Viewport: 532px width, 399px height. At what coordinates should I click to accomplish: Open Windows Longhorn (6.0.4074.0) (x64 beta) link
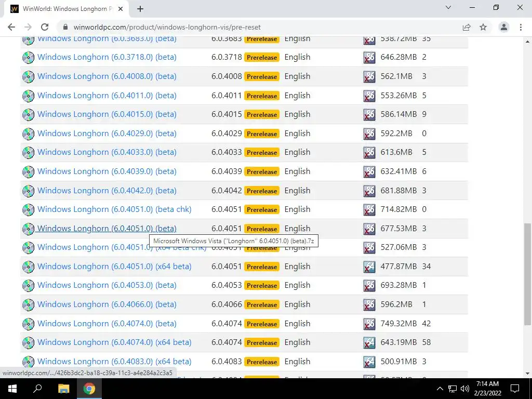(x=114, y=342)
